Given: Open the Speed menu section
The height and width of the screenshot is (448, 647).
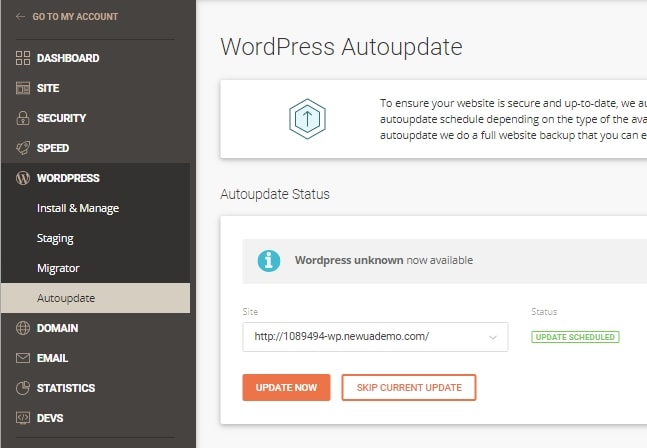Looking at the screenshot, I should [53, 148].
